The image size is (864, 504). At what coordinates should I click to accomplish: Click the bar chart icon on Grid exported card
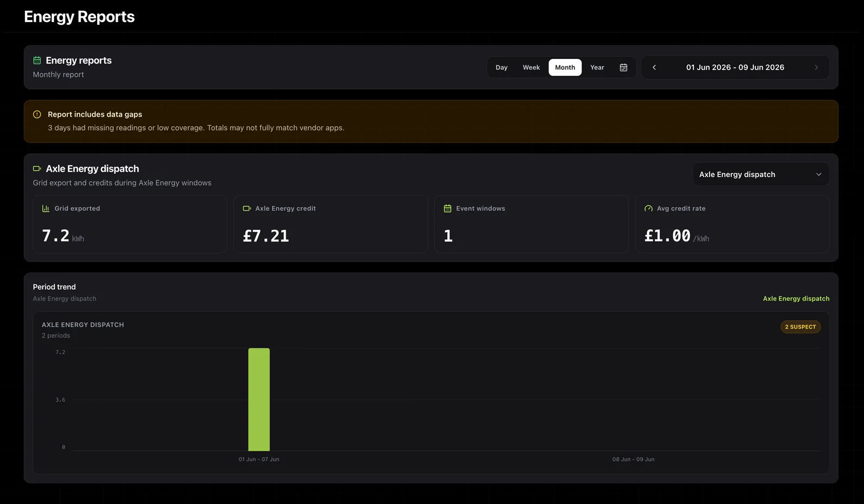pyautogui.click(x=46, y=208)
